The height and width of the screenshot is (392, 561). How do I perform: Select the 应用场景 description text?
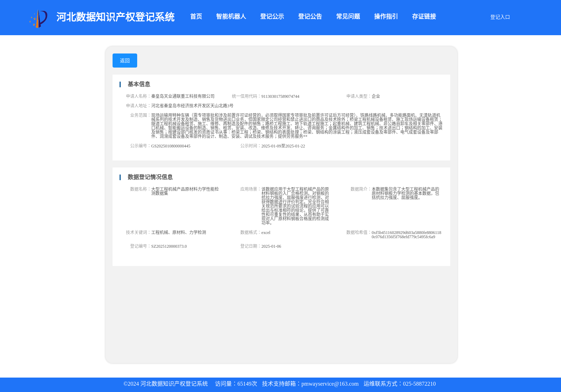(295, 206)
